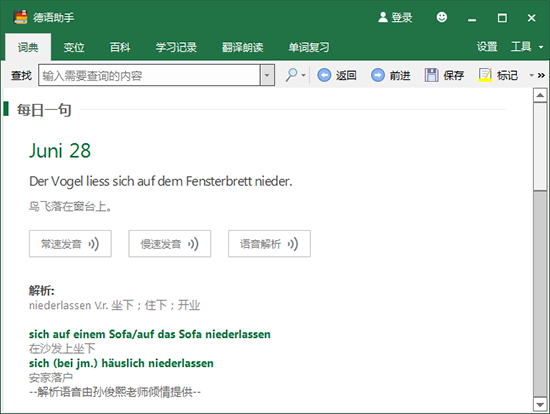
Task: Open dropdown arrow beside the magnifier
Action: pyautogui.click(x=303, y=75)
